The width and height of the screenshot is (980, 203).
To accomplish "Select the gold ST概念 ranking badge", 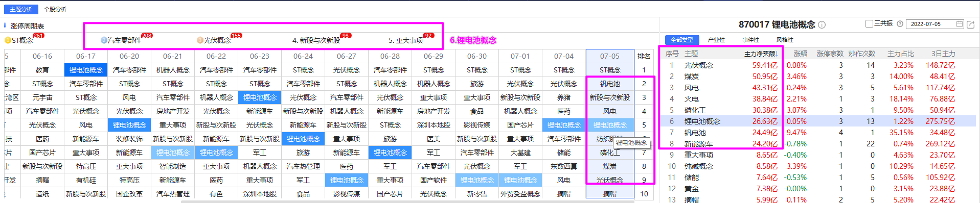I will [x=8, y=40].
